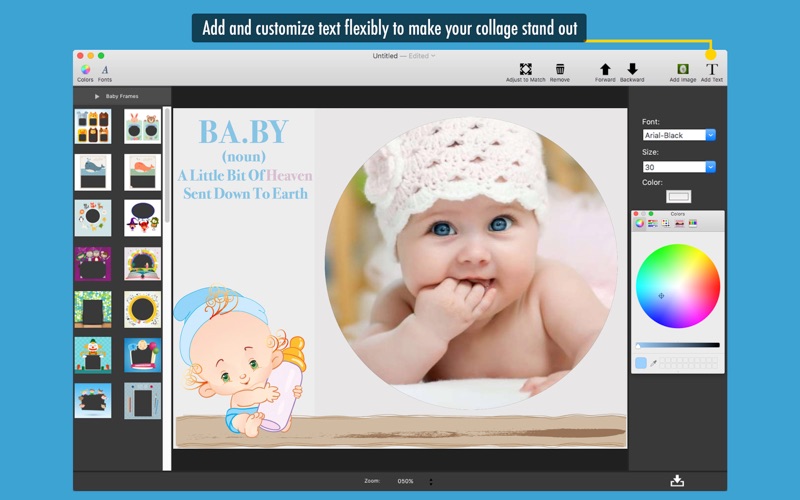Screen dimensions: 800x500
Task: Select the animal circle ring frame thumbnail
Action: point(93,218)
